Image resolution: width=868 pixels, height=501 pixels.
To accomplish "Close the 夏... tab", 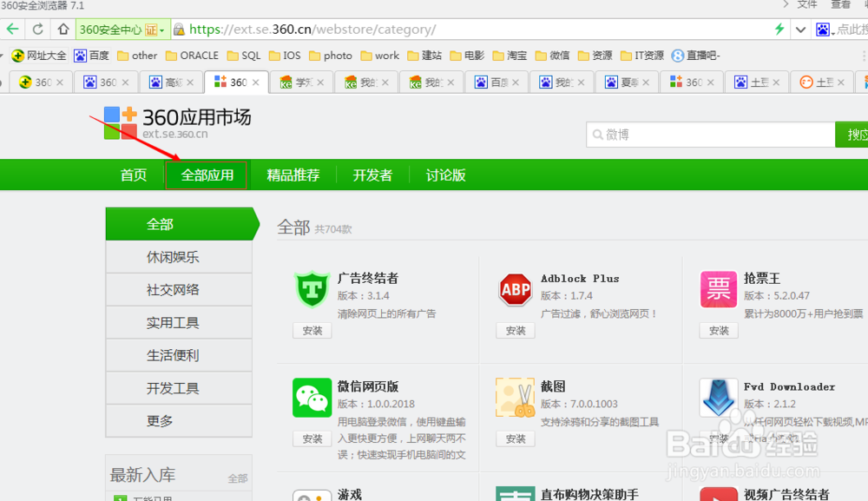I will click(x=646, y=82).
